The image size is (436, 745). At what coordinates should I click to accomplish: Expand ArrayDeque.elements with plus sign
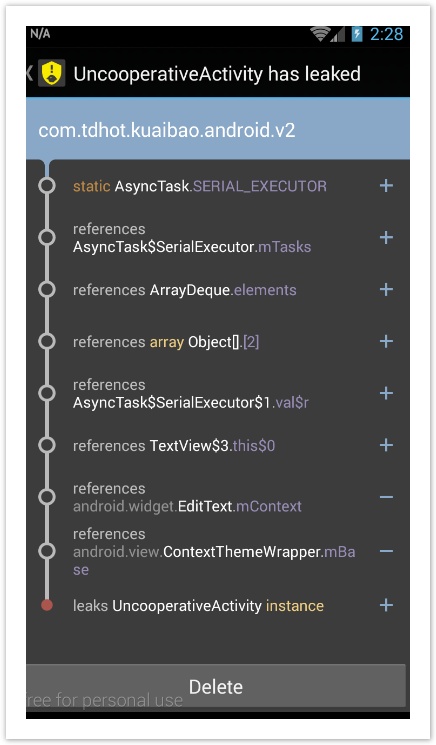tap(386, 289)
